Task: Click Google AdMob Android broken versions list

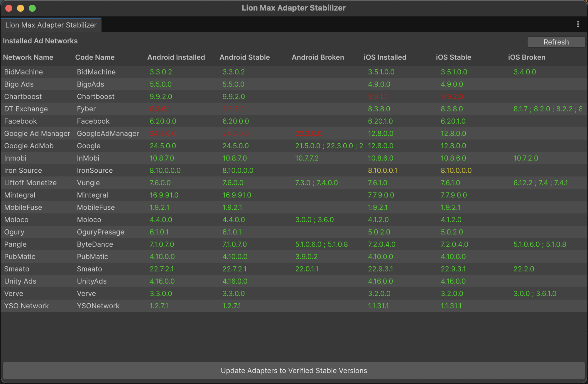Action: (x=329, y=146)
